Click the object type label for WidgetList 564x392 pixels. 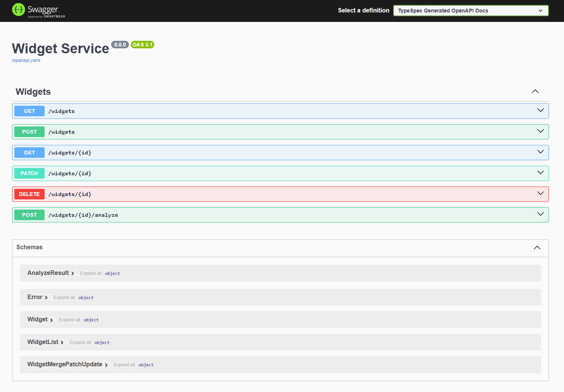pyautogui.click(x=102, y=342)
